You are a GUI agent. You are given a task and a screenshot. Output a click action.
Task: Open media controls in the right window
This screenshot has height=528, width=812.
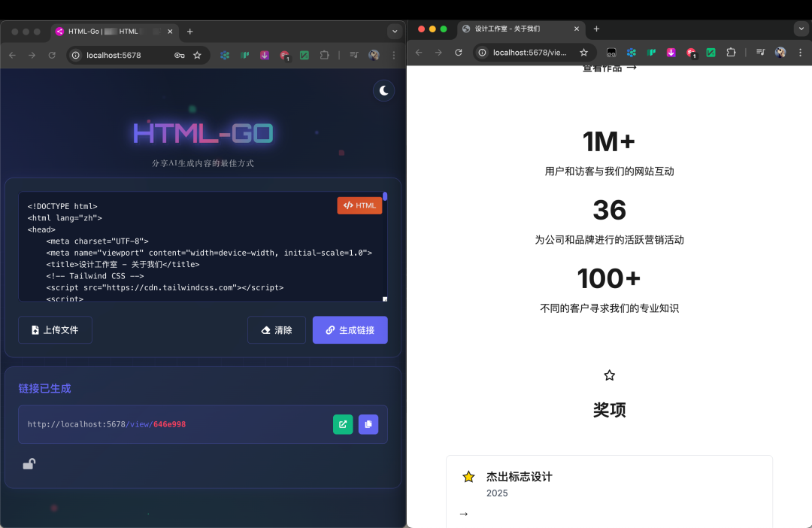click(x=760, y=53)
